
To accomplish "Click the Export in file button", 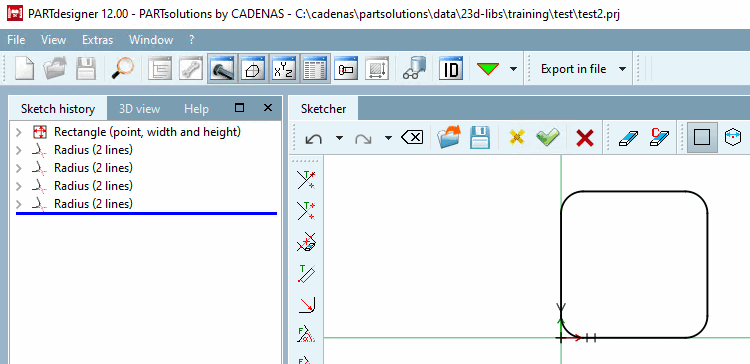I will point(574,69).
